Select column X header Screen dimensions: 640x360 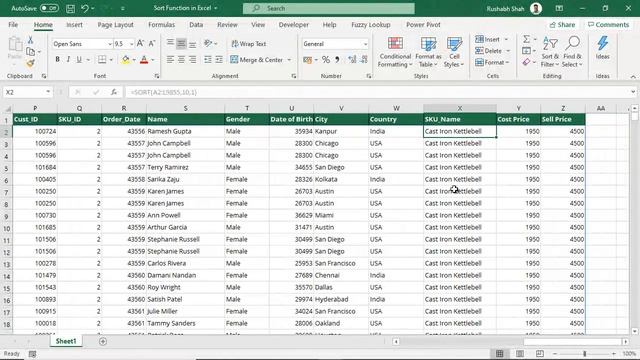(460, 108)
